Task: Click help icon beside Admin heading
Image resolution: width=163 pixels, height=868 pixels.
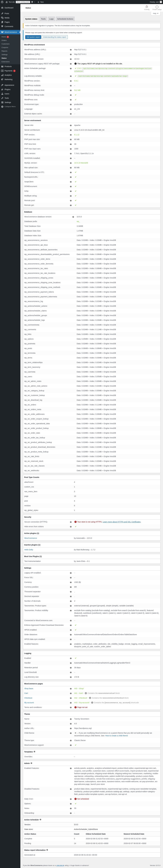Action: (31, 763)
